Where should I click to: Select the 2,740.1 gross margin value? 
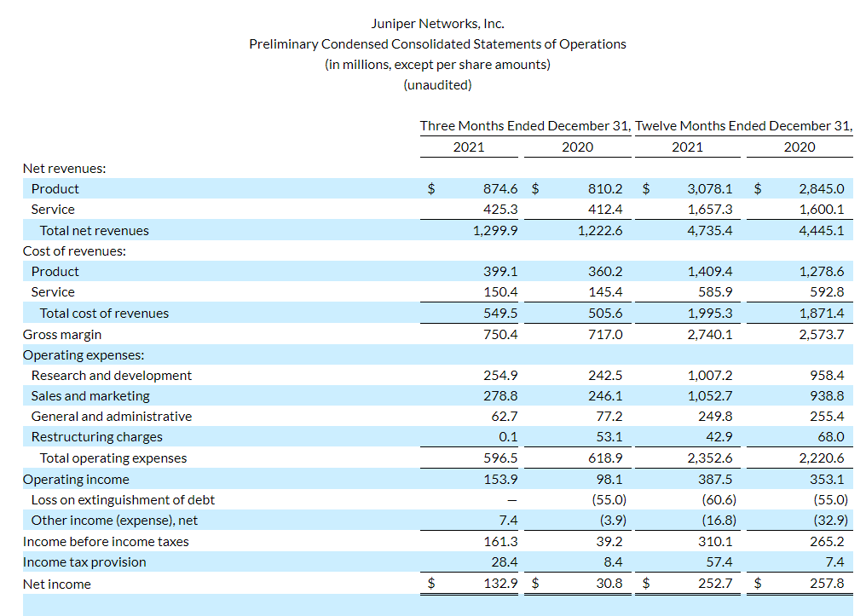point(709,334)
